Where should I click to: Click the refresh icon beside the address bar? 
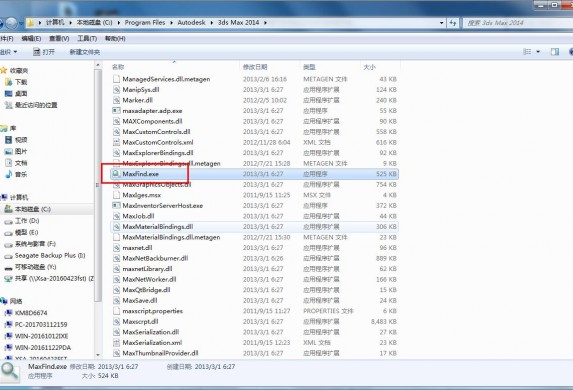(x=453, y=23)
